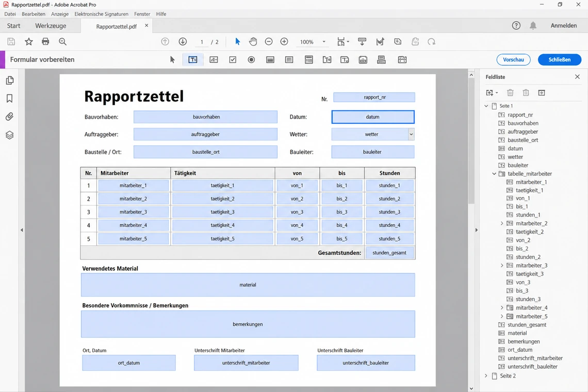
Task: Select the large material form field
Action: (x=248, y=285)
